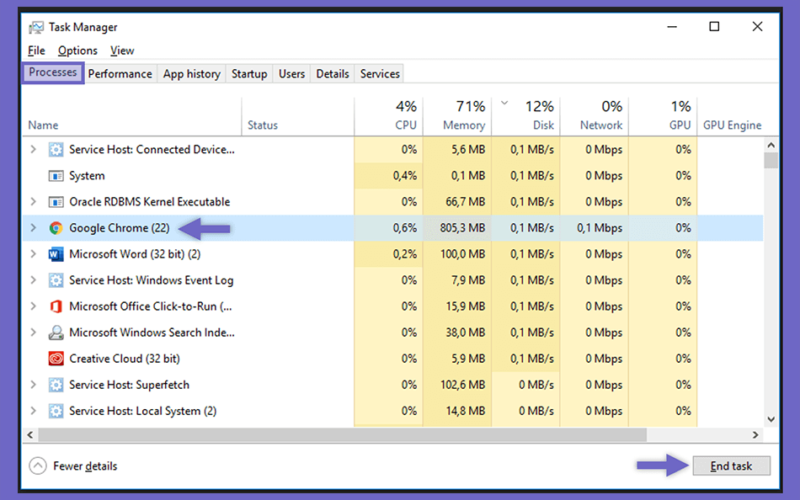Click Service Host: Superfetch memory 102,6 MB
Image resolution: width=800 pixels, height=500 pixels.
click(x=462, y=385)
